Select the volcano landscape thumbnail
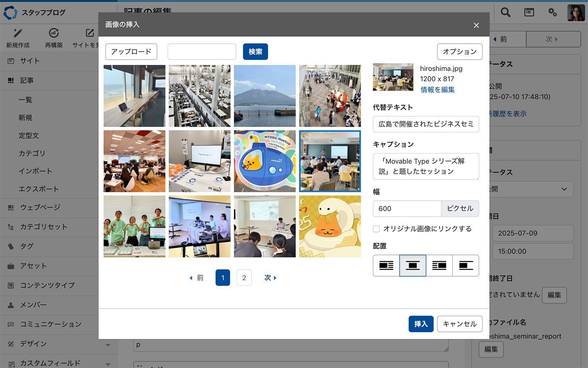 265,95
